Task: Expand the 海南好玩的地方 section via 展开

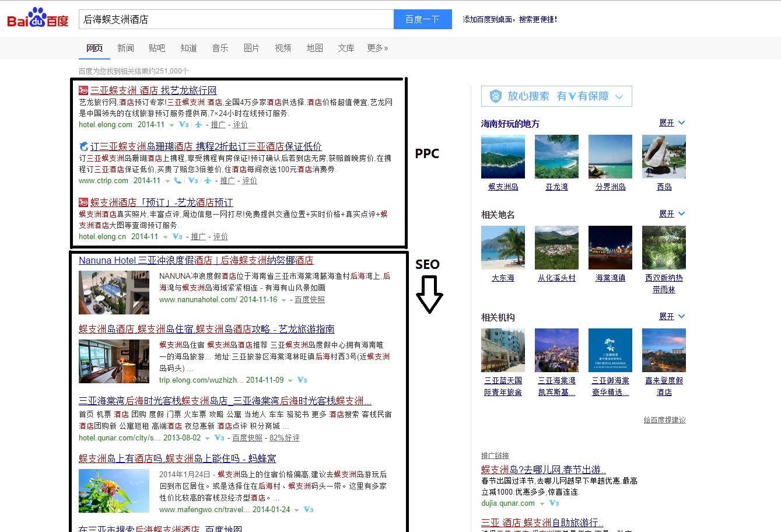Action: pyautogui.click(x=671, y=123)
